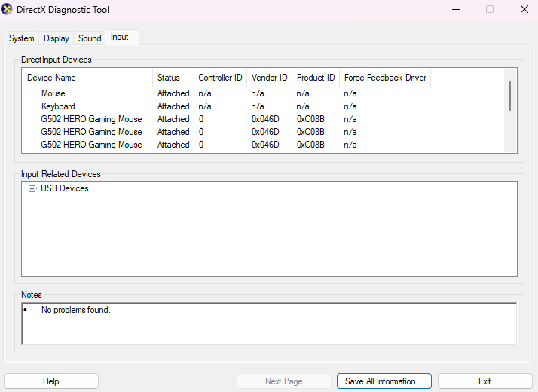Click Save All Information button

point(384,381)
